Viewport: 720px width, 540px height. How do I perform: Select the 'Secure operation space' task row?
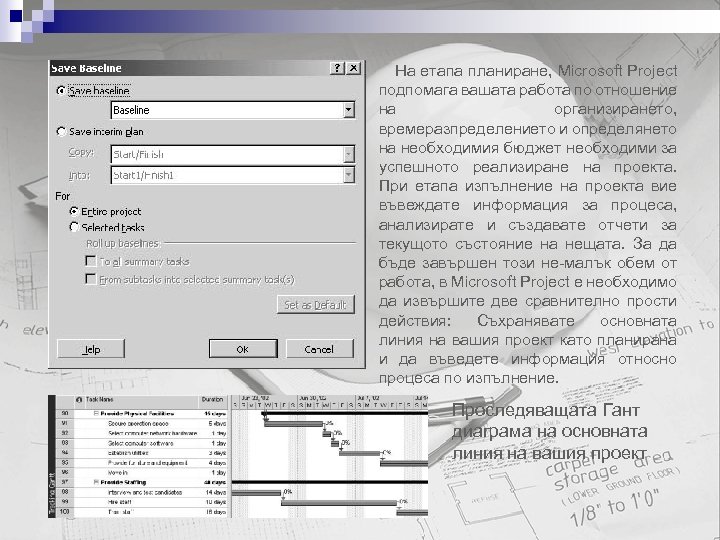click(138, 424)
